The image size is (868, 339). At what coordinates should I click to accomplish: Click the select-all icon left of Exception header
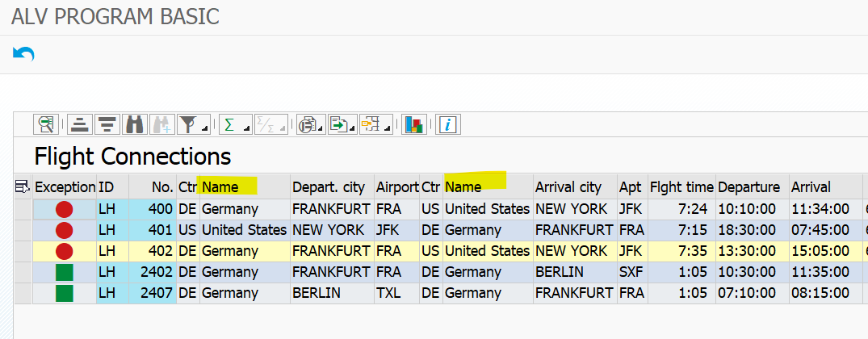[x=23, y=187]
